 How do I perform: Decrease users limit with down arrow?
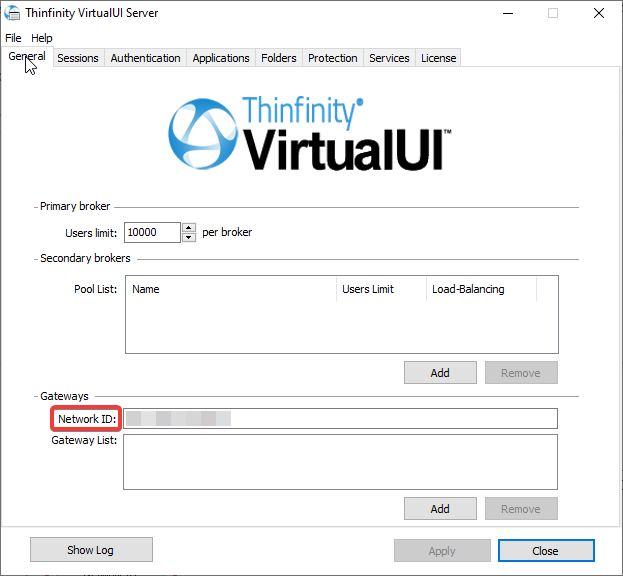click(189, 237)
